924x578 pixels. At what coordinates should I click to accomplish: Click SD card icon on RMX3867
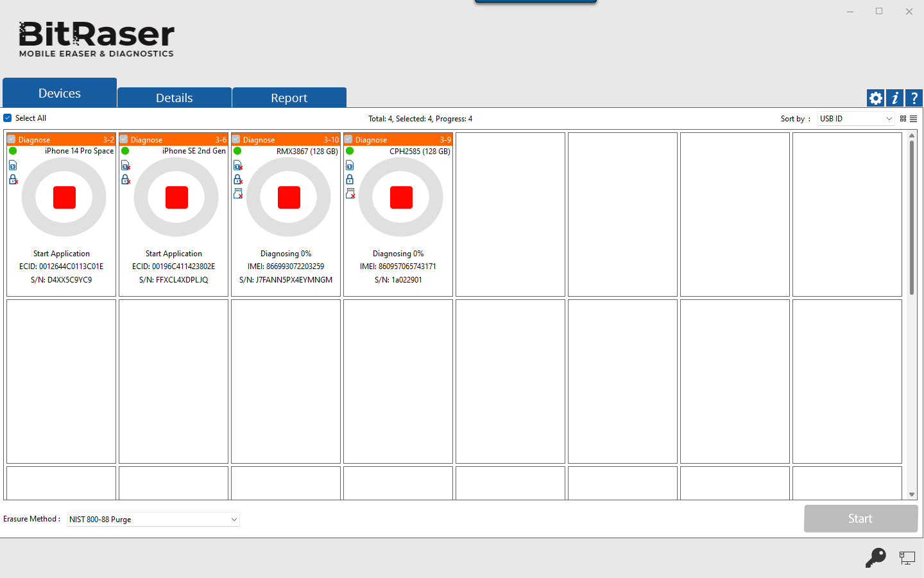(x=238, y=193)
